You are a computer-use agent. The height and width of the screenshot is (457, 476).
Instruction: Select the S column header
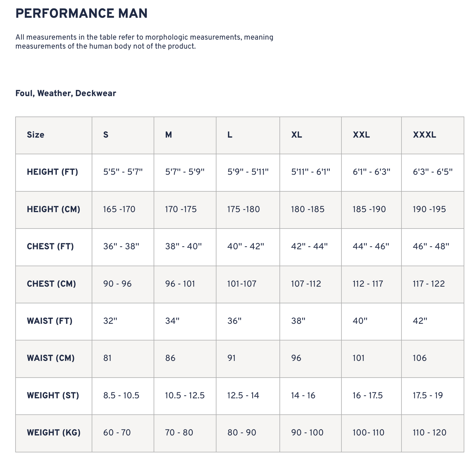[x=106, y=135]
